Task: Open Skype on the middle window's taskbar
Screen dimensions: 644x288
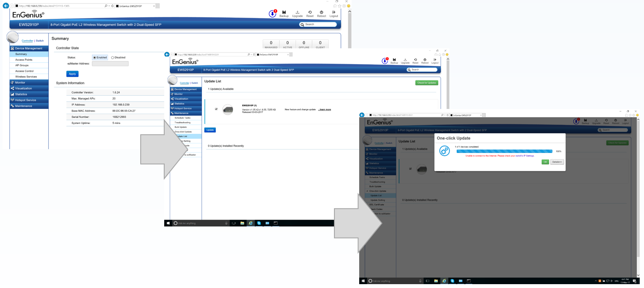Action: click(x=259, y=223)
